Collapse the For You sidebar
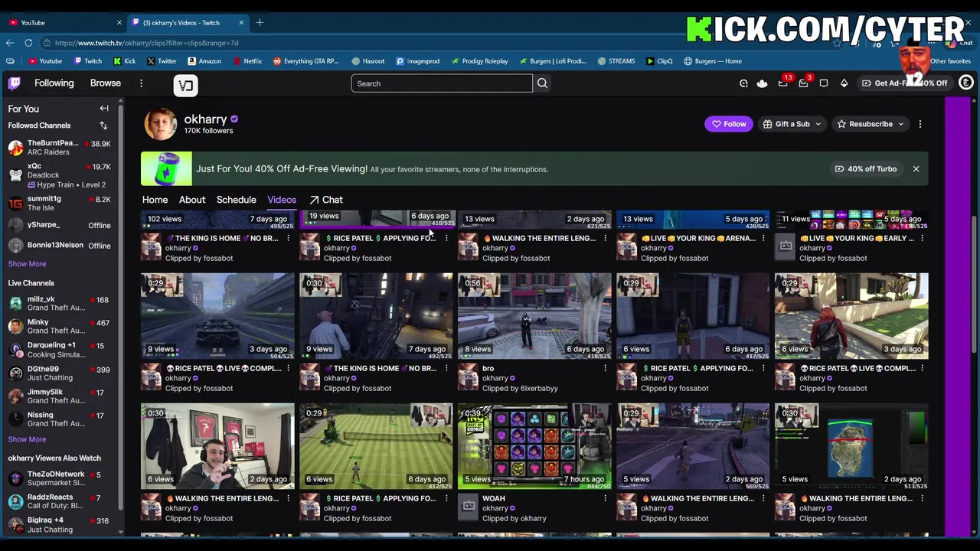Image resolution: width=980 pixels, height=551 pixels. (x=104, y=109)
